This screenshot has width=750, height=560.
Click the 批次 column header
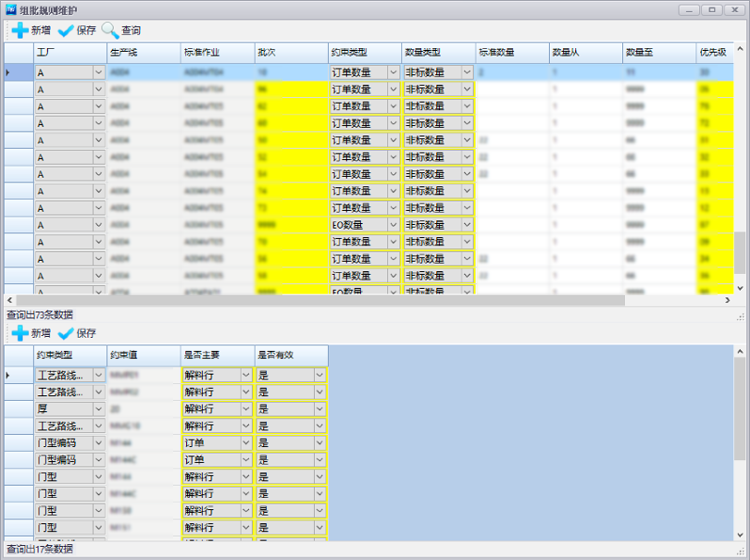pos(290,53)
